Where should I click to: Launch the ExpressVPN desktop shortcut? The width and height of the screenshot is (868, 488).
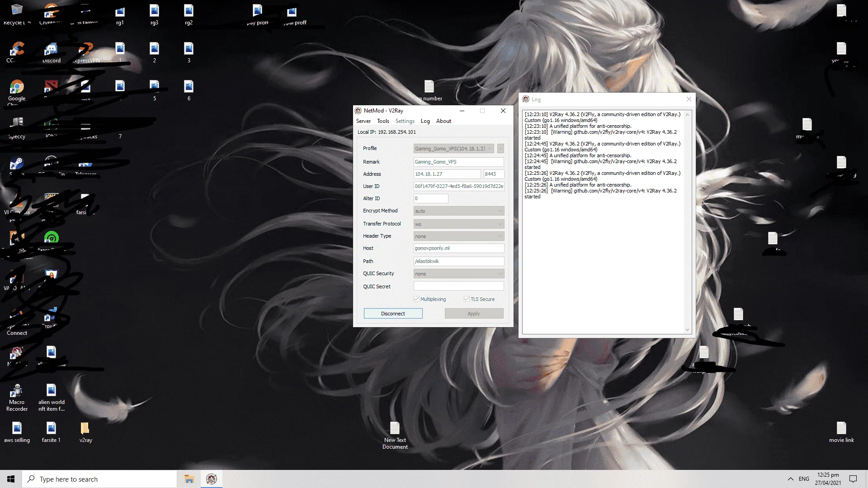point(86,52)
